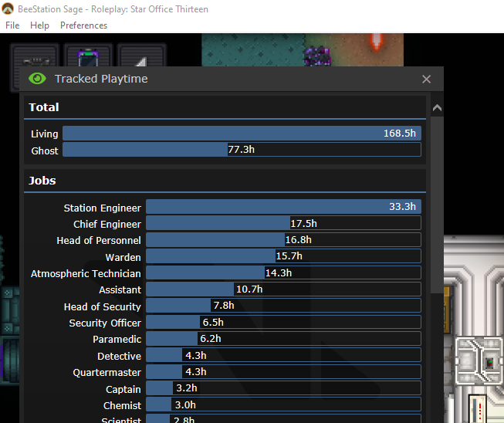Select the purple backpack inventory slot
Image resolution: width=504 pixels, height=423 pixels.
[x=89, y=56]
